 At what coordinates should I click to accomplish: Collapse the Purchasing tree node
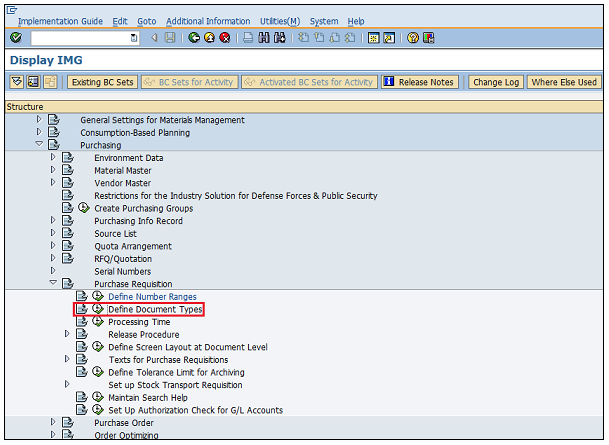coord(40,145)
